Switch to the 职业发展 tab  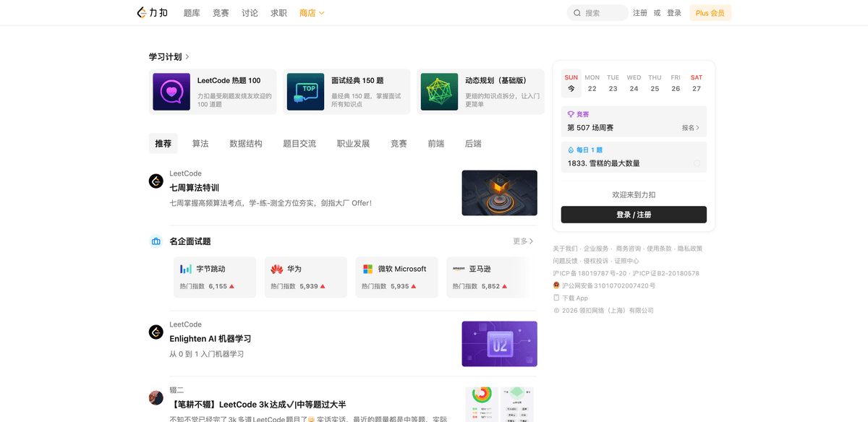(354, 144)
